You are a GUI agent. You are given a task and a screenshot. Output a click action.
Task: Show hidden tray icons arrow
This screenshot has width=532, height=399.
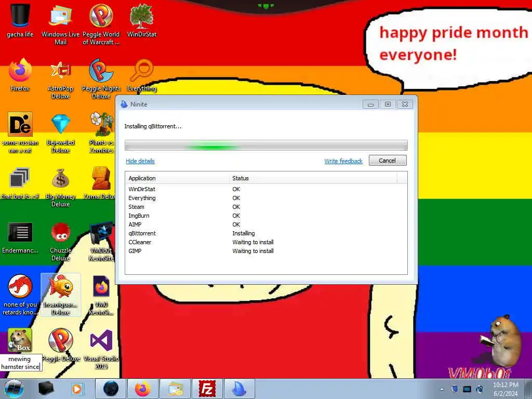coord(442,389)
